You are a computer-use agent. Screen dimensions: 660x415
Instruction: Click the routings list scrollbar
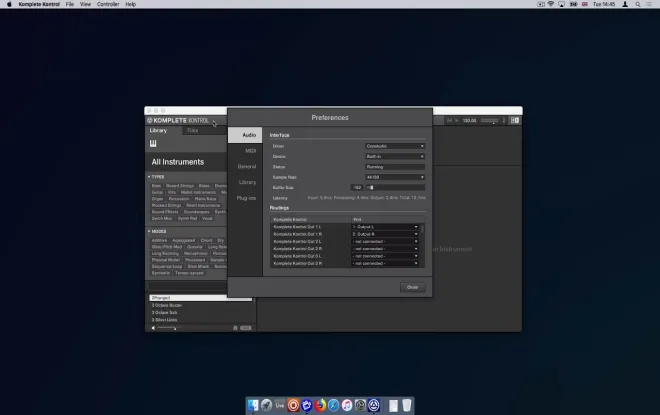(x=422, y=229)
